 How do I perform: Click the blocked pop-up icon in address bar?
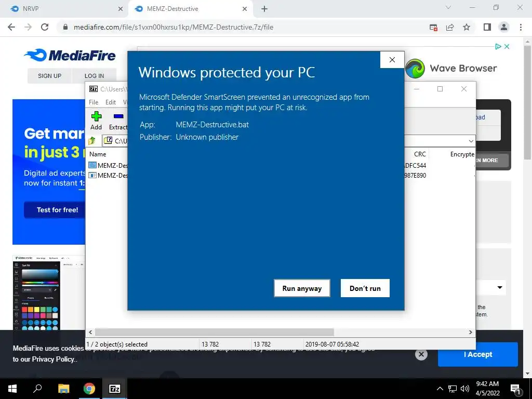tap(433, 28)
